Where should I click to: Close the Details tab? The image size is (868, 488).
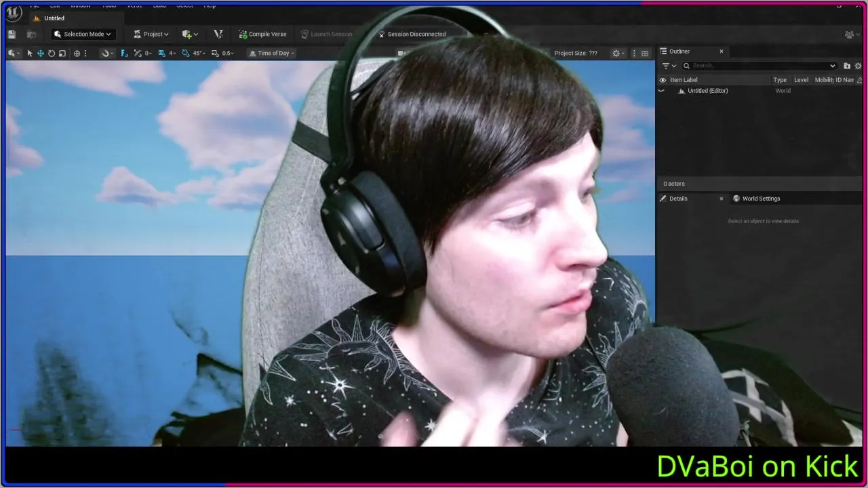click(722, 199)
